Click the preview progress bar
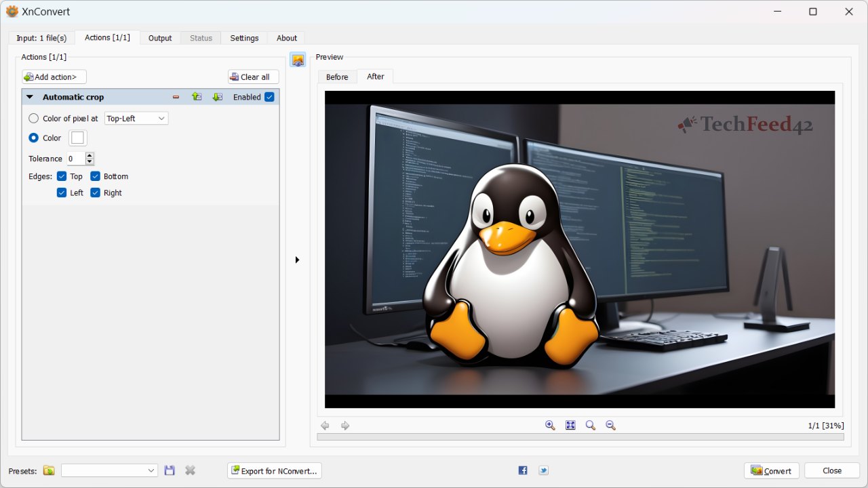868x488 pixels. click(x=580, y=437)
